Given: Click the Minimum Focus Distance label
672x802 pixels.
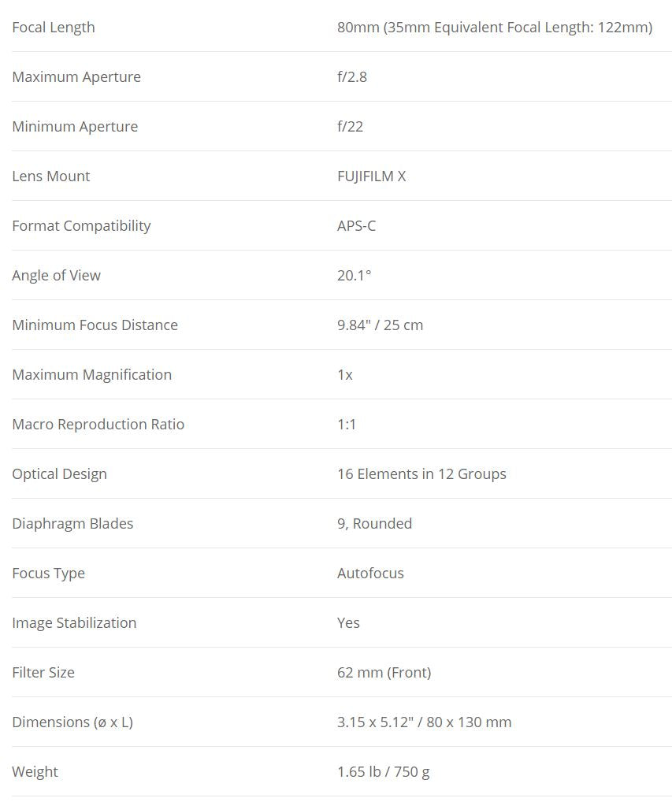Looking at the screenshot, I should 95,325.
